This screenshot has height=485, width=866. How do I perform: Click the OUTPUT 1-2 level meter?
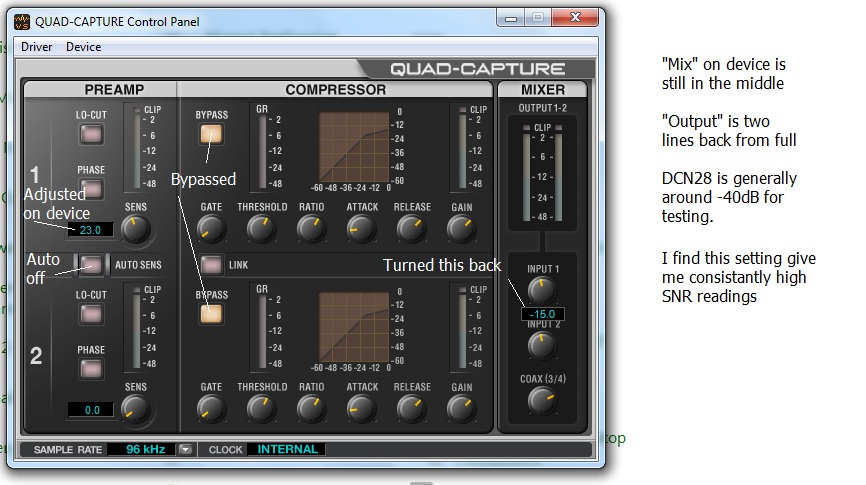coord(542,173)
